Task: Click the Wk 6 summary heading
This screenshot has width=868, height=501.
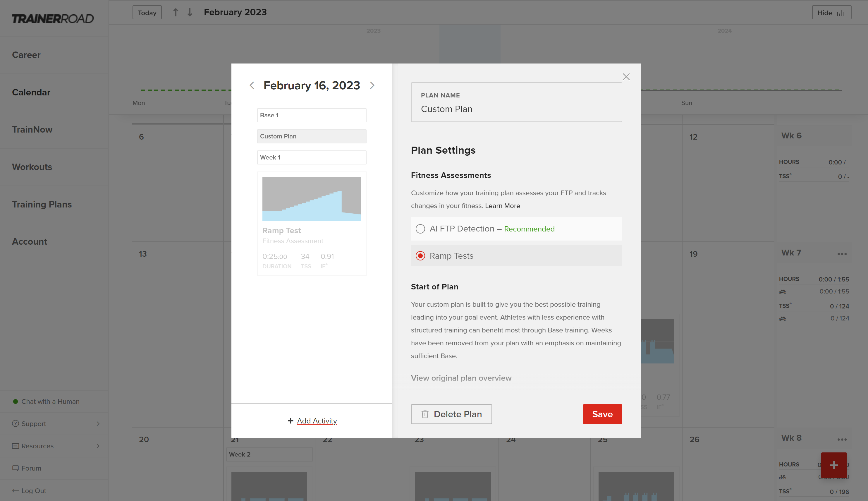Action: click(791, 135)
